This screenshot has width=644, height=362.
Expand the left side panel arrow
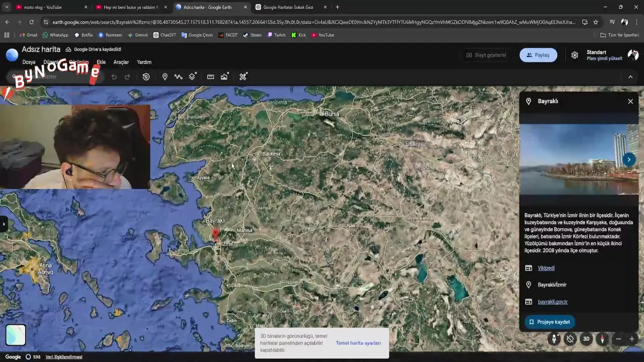pyautogui.click(x=3, y=224)
